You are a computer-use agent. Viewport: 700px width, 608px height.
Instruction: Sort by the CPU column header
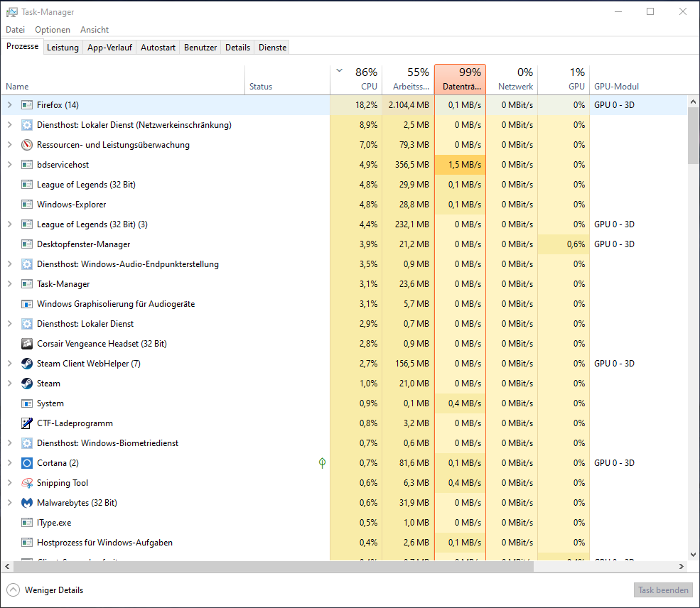pos(356,80)
